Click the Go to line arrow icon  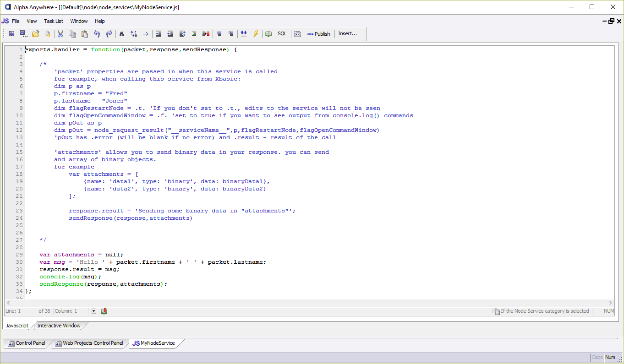146,34
